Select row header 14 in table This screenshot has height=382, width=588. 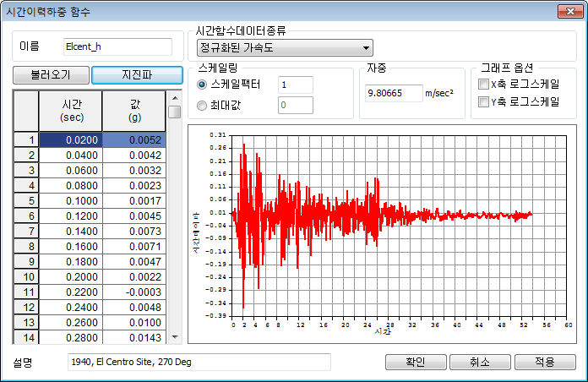pyautogui.click(x=26, y=337)
